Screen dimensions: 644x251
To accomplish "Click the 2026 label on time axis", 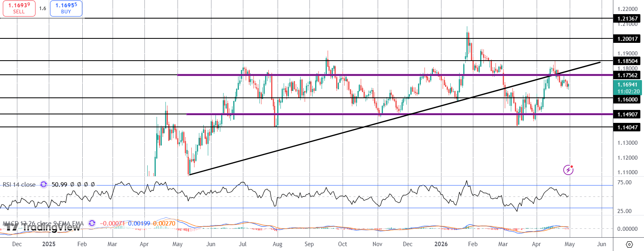I will (x=441, y=244).
